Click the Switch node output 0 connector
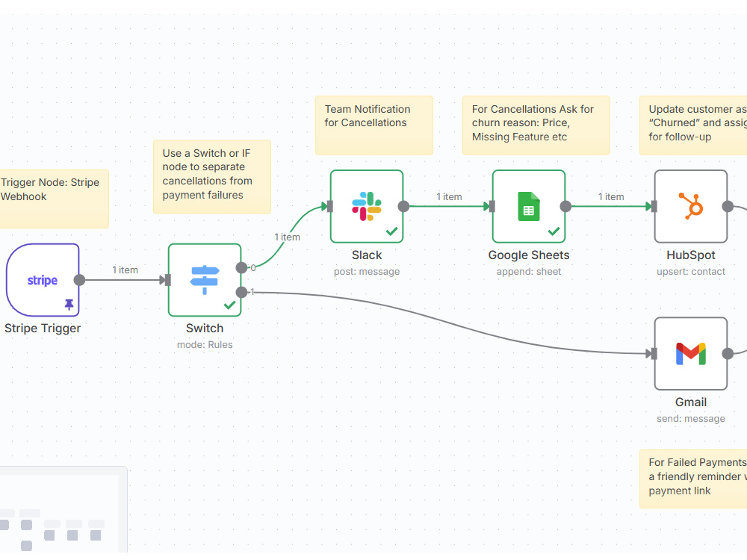This screenshot has height=560, width=747. (x=241, y=267)
